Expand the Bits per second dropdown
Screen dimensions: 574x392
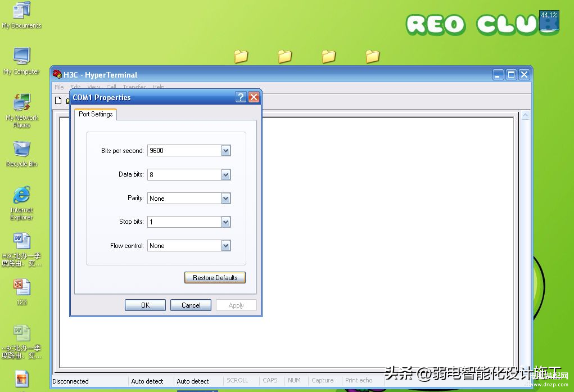[226, 151]
